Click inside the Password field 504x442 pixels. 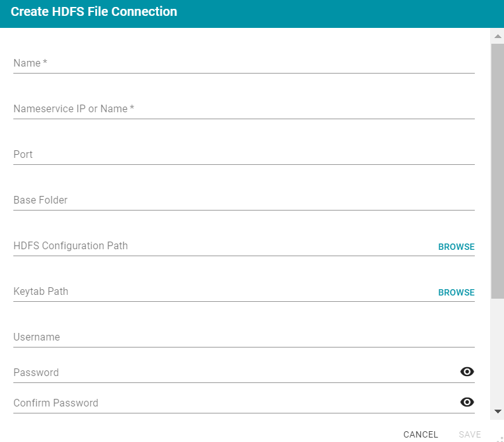click(235, 373)
